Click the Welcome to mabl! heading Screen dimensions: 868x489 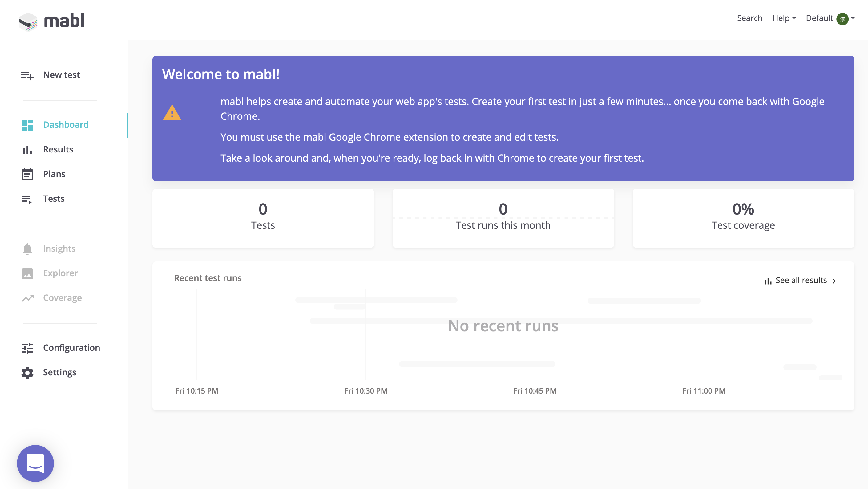pyautogui.click(x=221, y=74)
